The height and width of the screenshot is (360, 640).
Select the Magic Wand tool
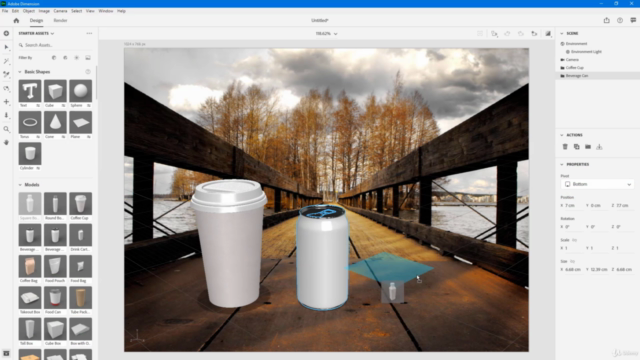coord(7,61)
